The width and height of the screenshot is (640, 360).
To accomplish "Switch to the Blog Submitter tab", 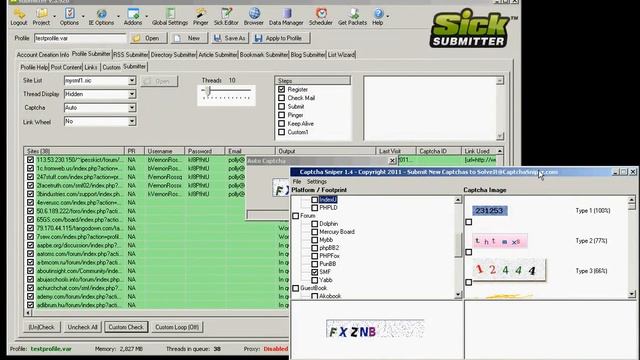I will (x=308, y=54).
